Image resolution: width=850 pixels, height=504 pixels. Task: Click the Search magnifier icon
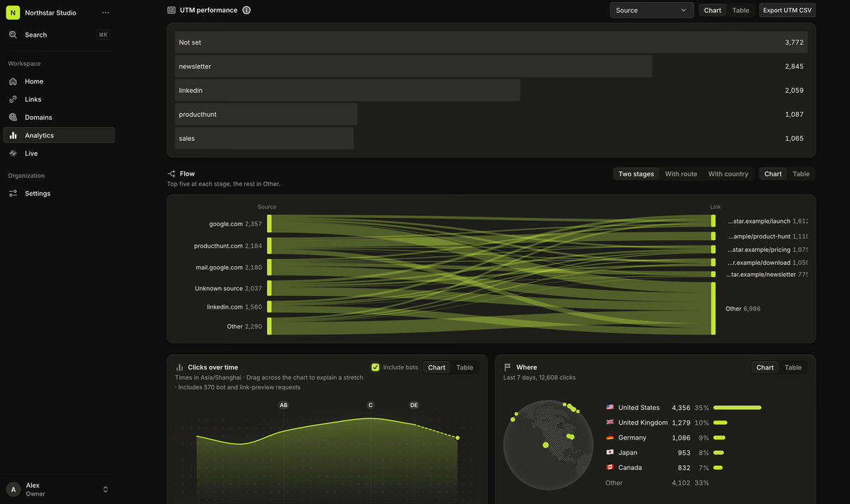[13, 35]
